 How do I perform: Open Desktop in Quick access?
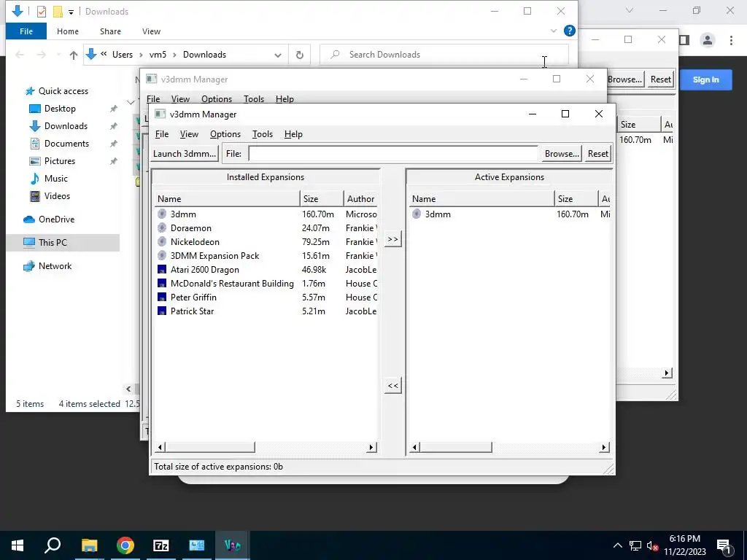pos(60,109)
